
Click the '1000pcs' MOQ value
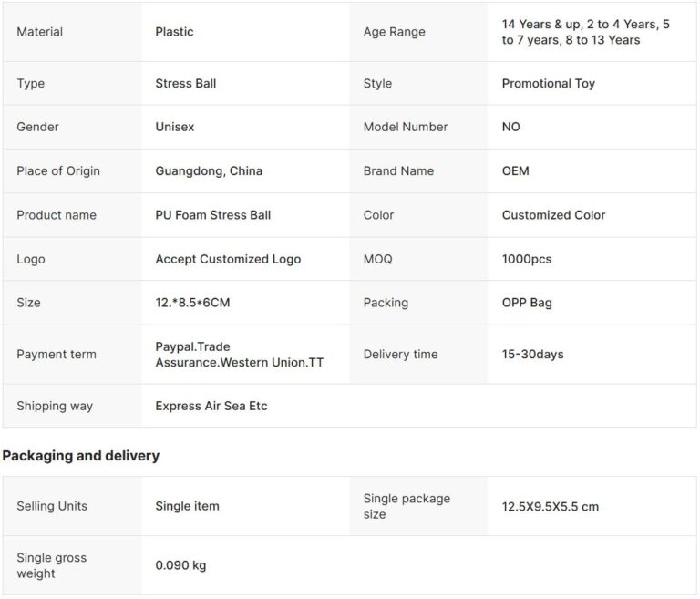click(x=527, y=259)
